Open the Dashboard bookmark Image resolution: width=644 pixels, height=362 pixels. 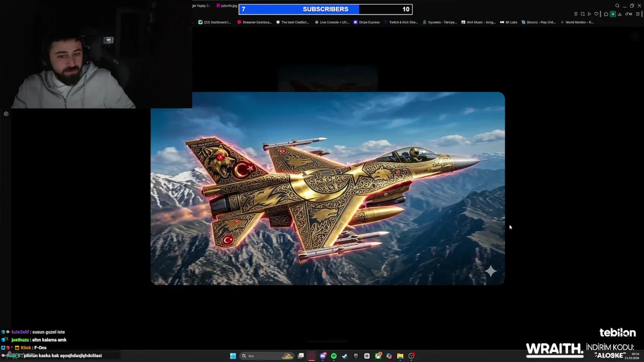tap(215, 22)
